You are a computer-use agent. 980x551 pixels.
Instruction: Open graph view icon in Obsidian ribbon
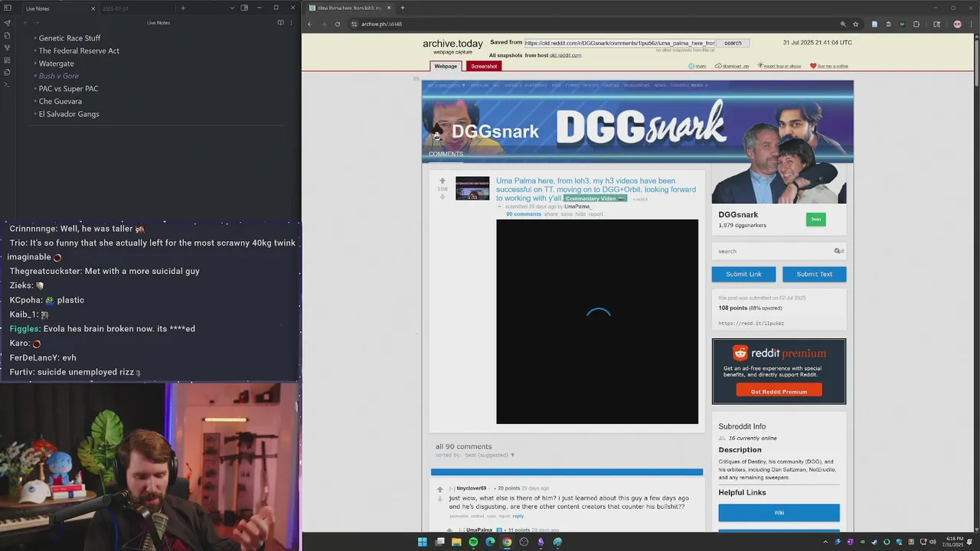click(7, 47)
